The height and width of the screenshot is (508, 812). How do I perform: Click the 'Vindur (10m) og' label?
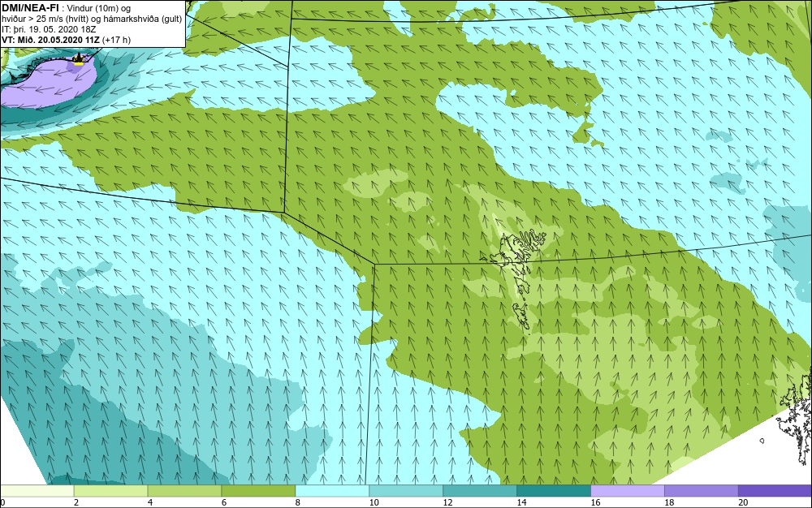(99, 8)
